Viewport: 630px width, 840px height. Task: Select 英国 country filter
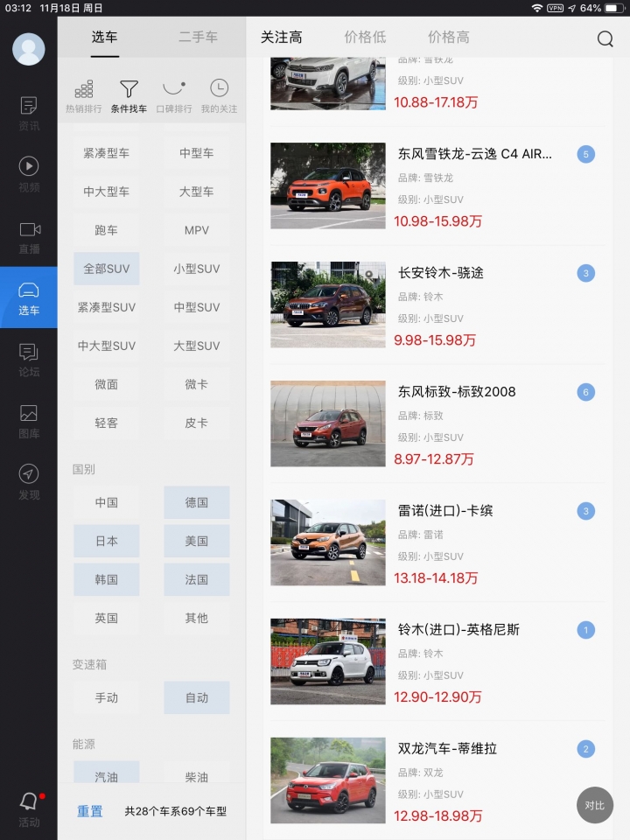107,619
